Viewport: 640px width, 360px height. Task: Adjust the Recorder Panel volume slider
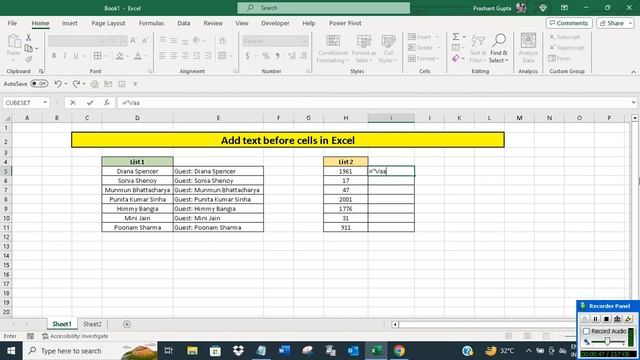(x=607, y=342)
